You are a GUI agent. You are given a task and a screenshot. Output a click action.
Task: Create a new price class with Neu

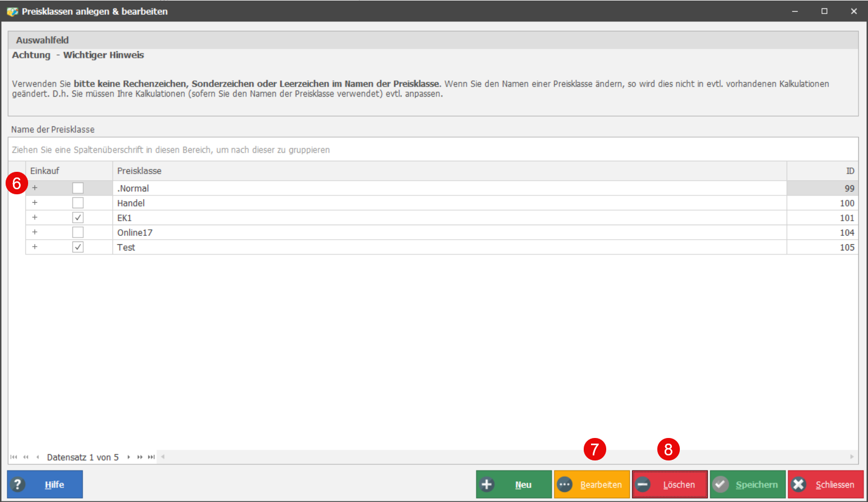tap(514, 484)
